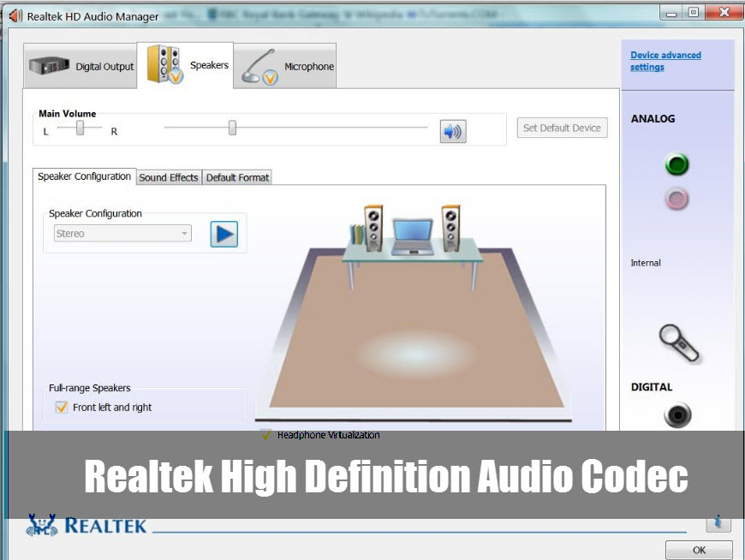Viewport: 745px width, 560px height.
Task: Switch to the Microphone tab
Action: click(285, 66)
